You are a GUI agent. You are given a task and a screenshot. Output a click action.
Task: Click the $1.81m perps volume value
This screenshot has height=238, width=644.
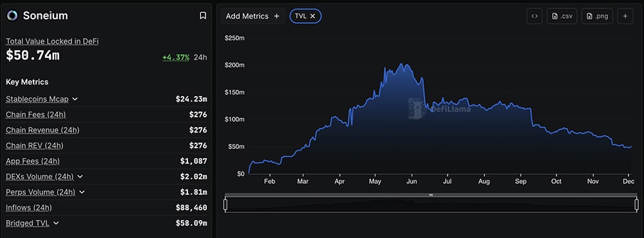coord(193,192)
